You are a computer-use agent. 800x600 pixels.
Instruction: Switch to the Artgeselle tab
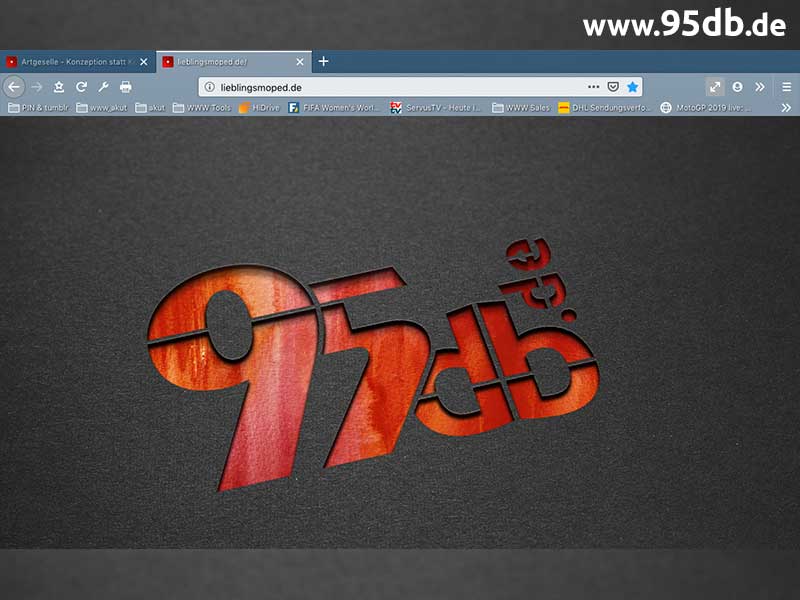(x=78, y=62)
